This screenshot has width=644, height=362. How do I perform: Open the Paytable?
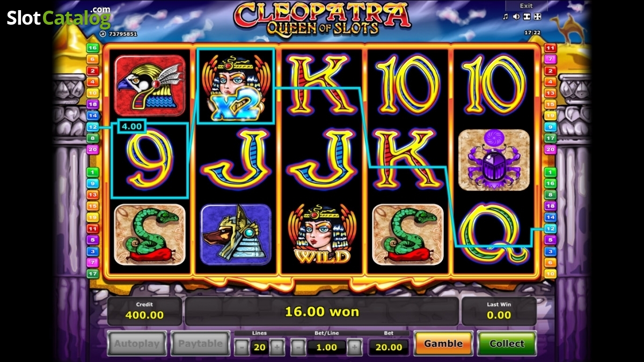pos(200,344)
